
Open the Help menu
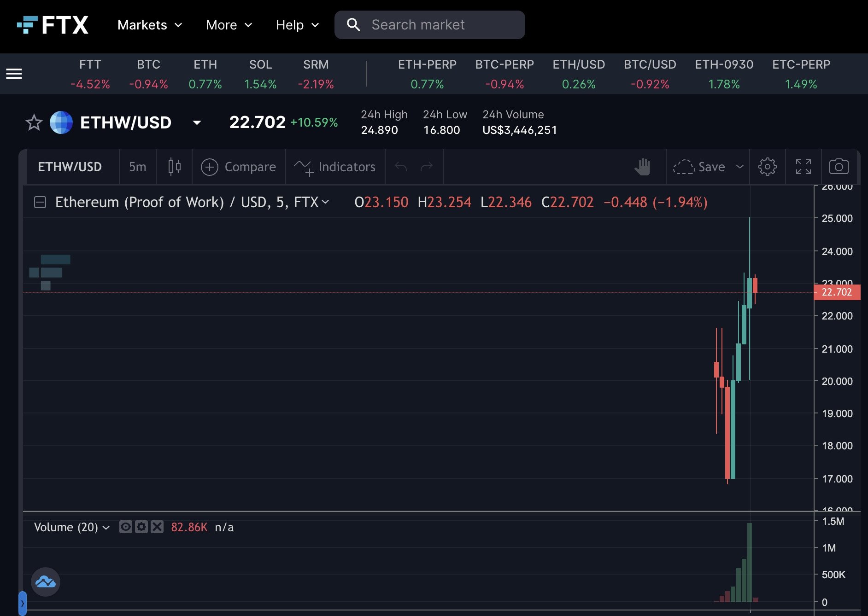click(297, 25)
